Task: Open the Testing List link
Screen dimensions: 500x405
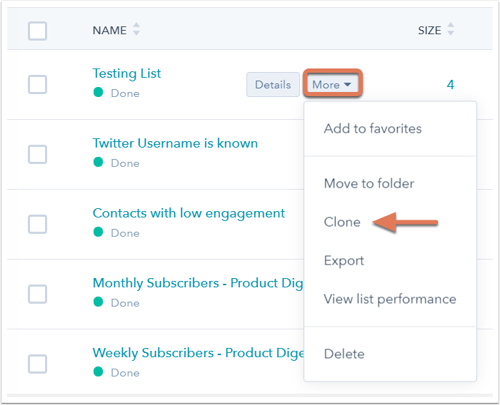Action: (x=127, y=74)
